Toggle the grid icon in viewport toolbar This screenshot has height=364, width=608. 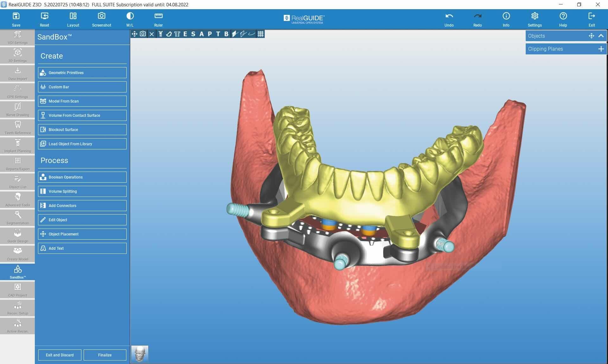point(261,34)
